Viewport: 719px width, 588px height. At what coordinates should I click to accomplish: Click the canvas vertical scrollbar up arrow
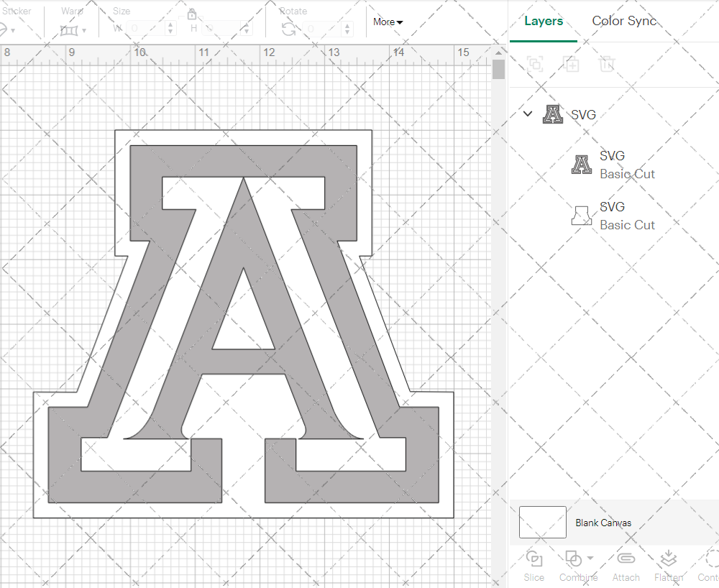pos(498,52)
